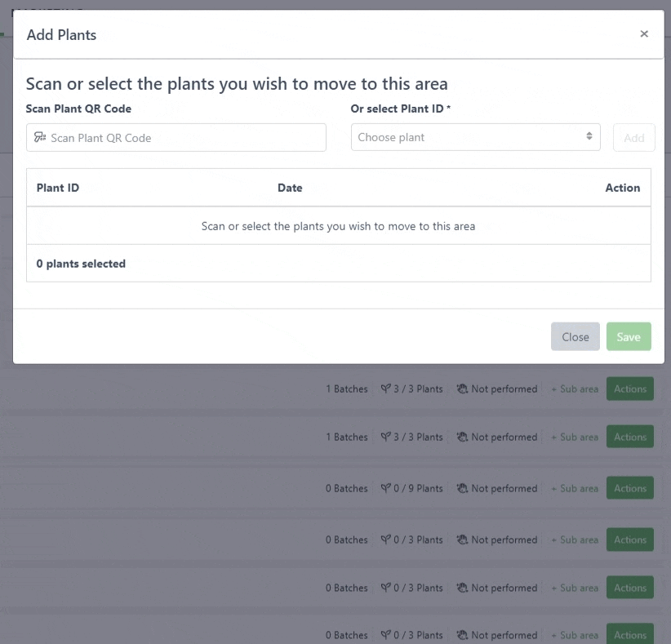Open Actions menu for the 0 / 9 Plants row
The width and height of the screenshot is (671, 644).
pyautogui.click(x=629, y=488)
